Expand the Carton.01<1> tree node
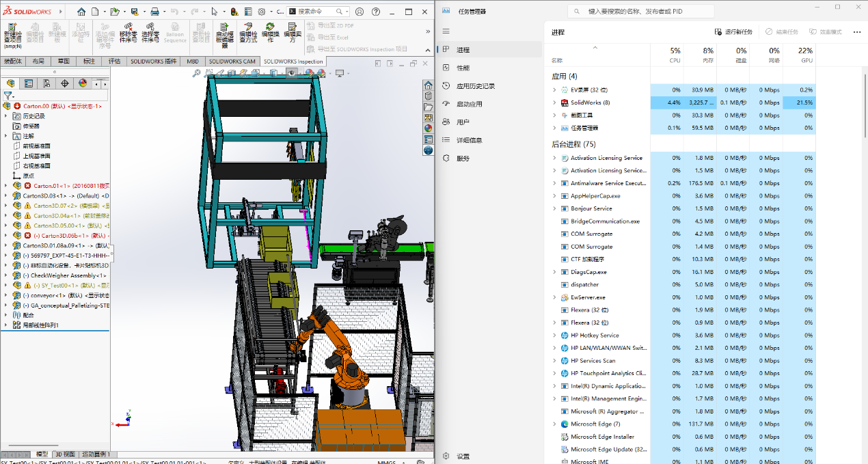 pyautogui.click(x=6, y=185)
